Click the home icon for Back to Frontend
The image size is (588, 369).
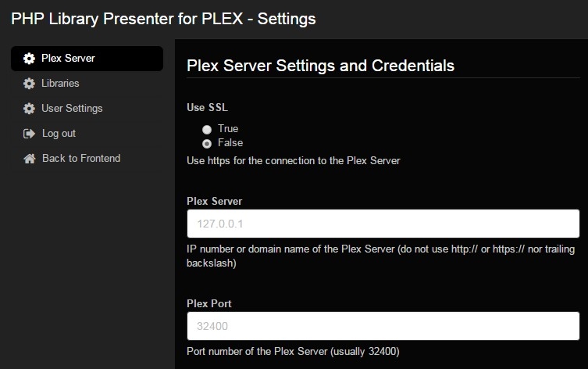point(29,159)
